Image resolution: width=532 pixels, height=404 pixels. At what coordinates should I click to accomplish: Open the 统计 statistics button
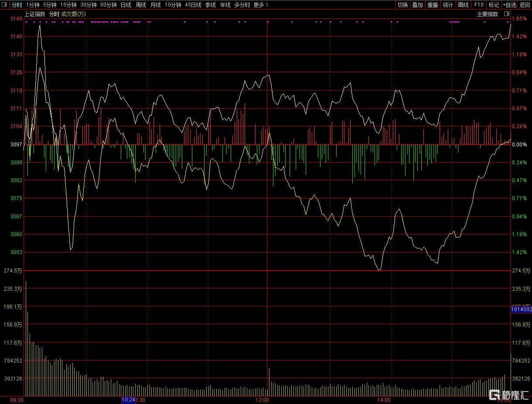click(448, 5)
